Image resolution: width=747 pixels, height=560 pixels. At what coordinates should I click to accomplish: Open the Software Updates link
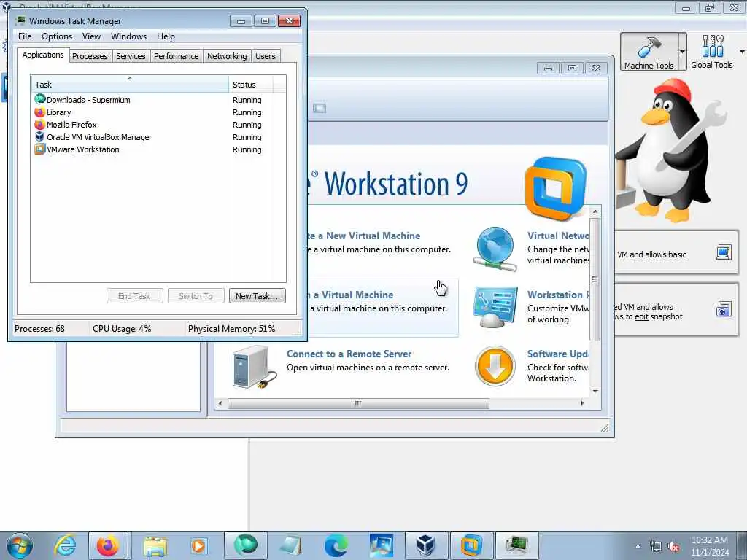558,354
